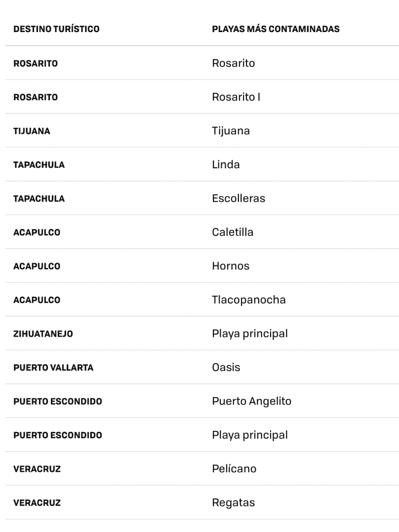Select the "Oasis" beach cell
This screenshot has height=532, width=399.
226,367
